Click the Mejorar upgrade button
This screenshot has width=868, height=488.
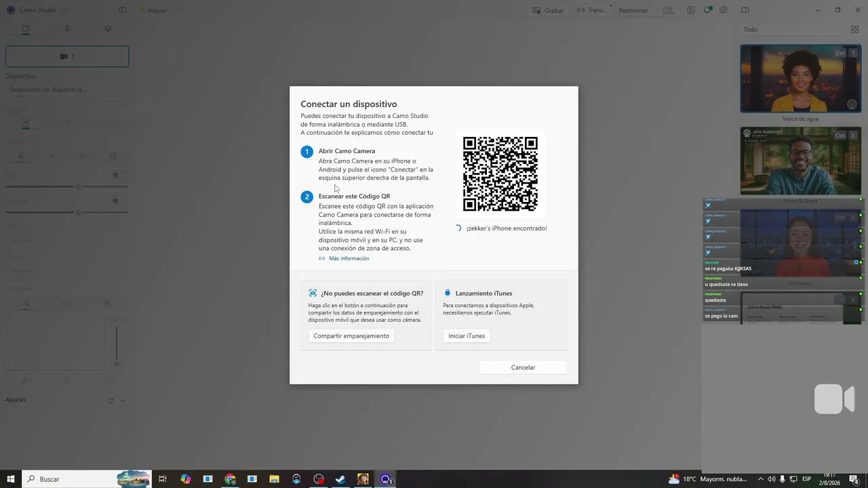tap(153, 10)
